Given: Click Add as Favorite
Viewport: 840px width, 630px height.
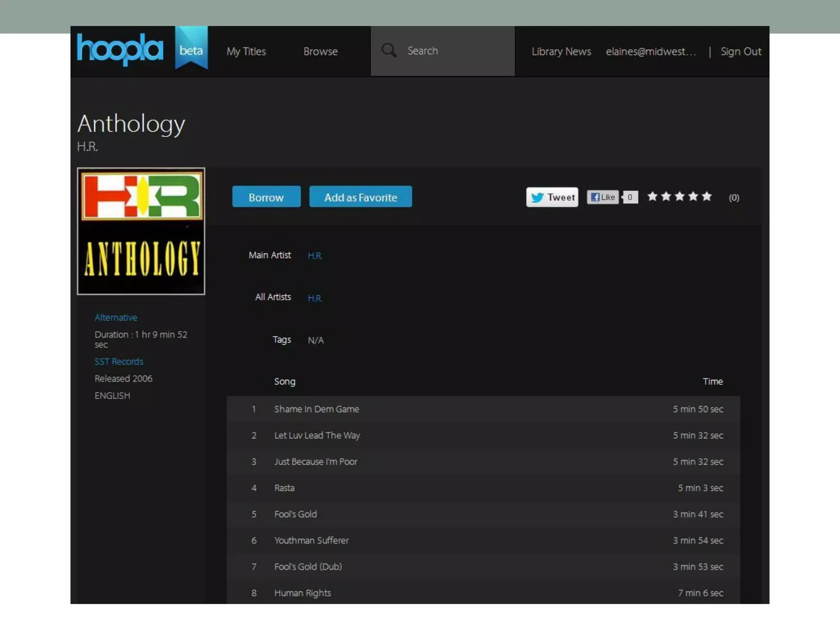Looking at the screenshot, I should point(360,197).
